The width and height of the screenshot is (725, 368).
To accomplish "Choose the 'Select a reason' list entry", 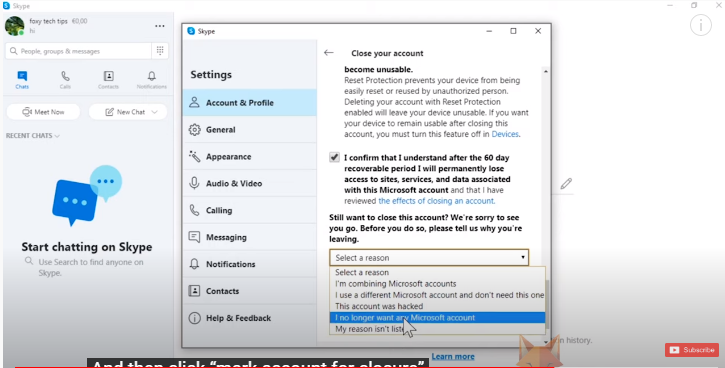I will point(437,272).
